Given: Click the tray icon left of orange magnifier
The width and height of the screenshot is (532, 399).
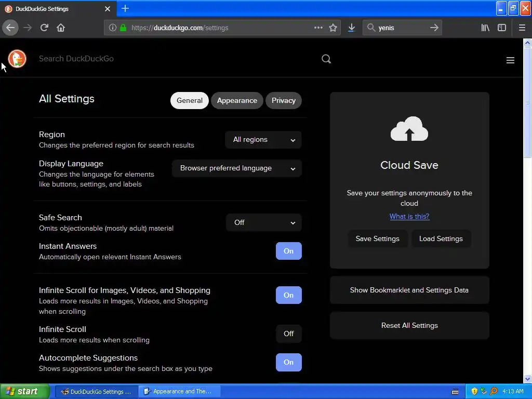Looking at the screenshot, I should [484, 391].
